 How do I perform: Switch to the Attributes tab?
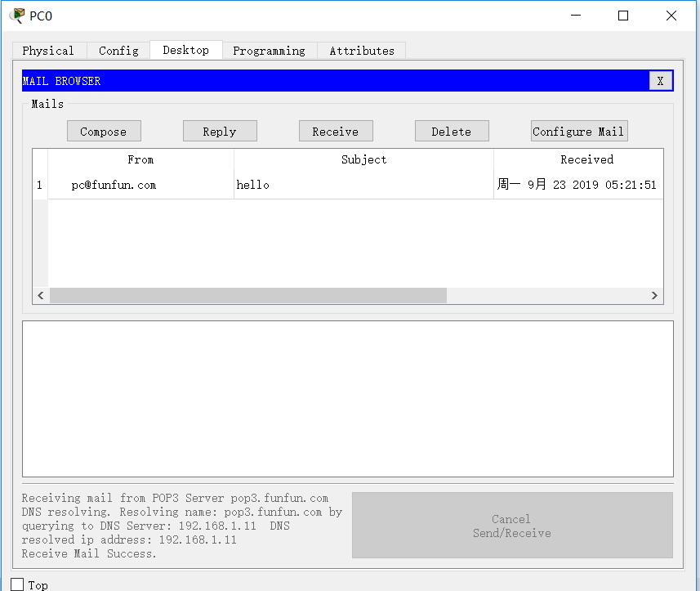pyautogui.click(x=362, y=51)
